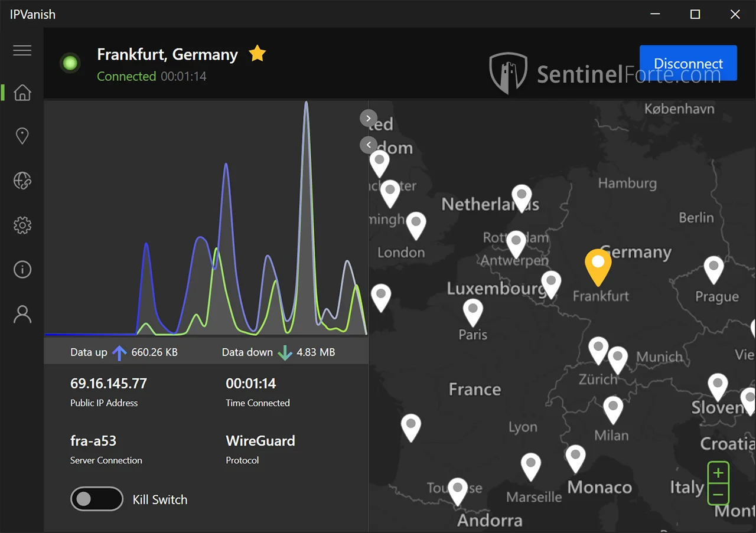The width and height of the screenshot is (756, 533).
Task: Expand panel with right chevron button
Action: pyautogui.click(x=368, y=119)
